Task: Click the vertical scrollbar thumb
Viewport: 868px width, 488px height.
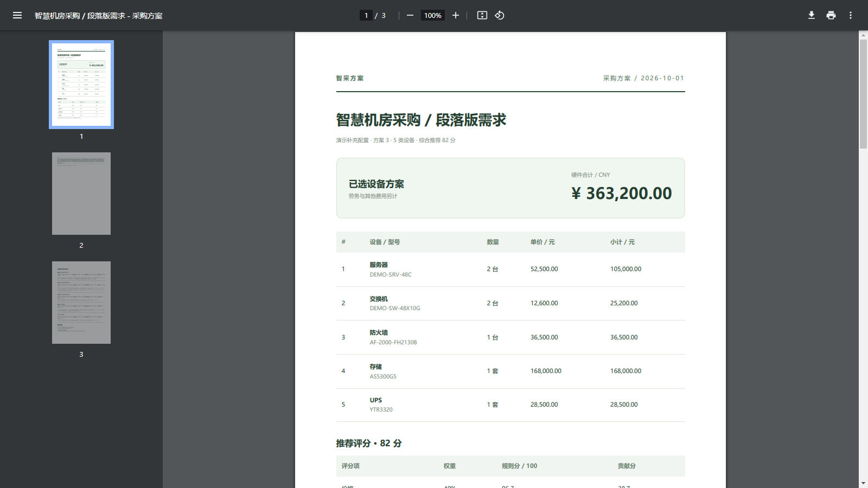Action: coord(863,94)
